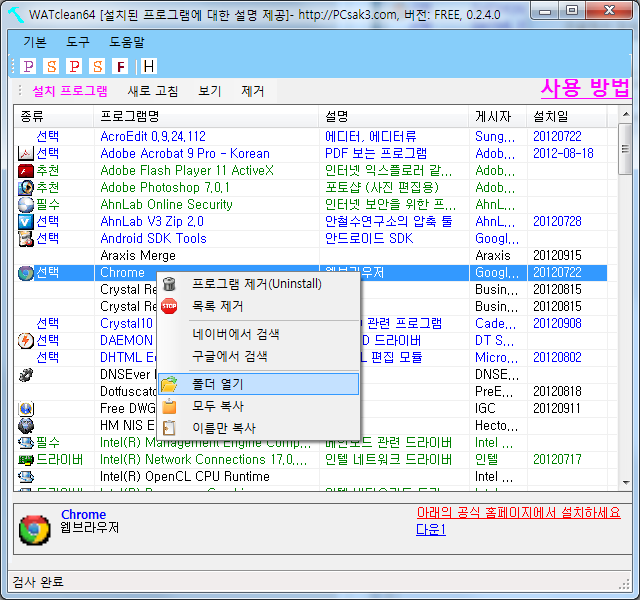Sort by the 프로그램명 column header
This screenshot has height=600, width=640.
point(206,116)
